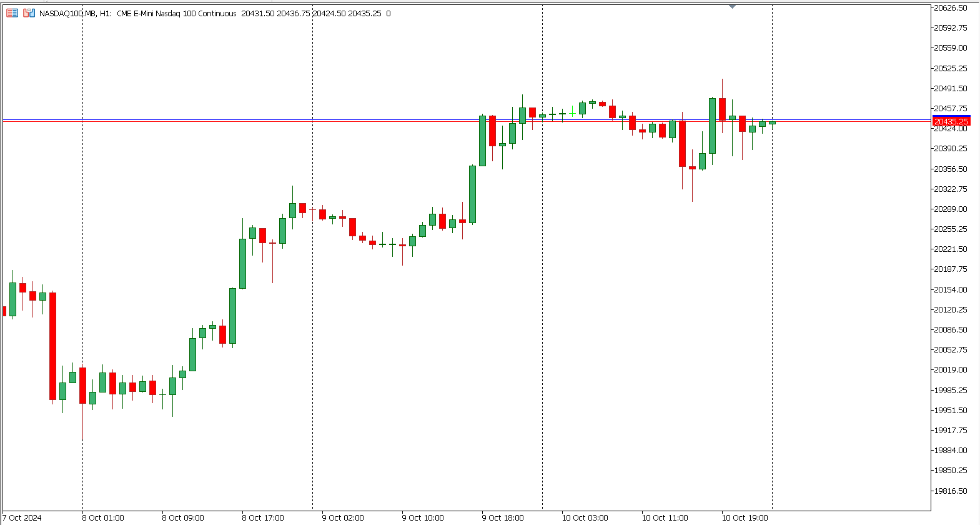Click the 20289.00 price scale label
This screenshot has height=525, width=980.
[950, 209]
